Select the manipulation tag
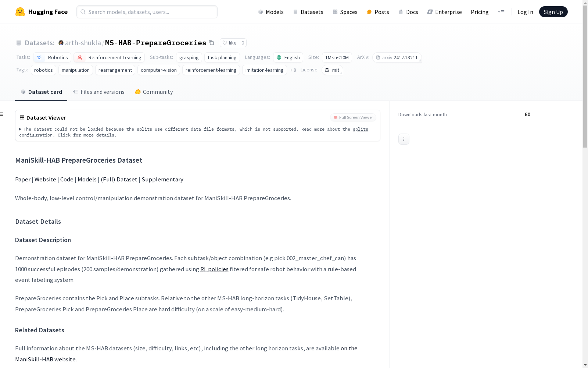 76,70
